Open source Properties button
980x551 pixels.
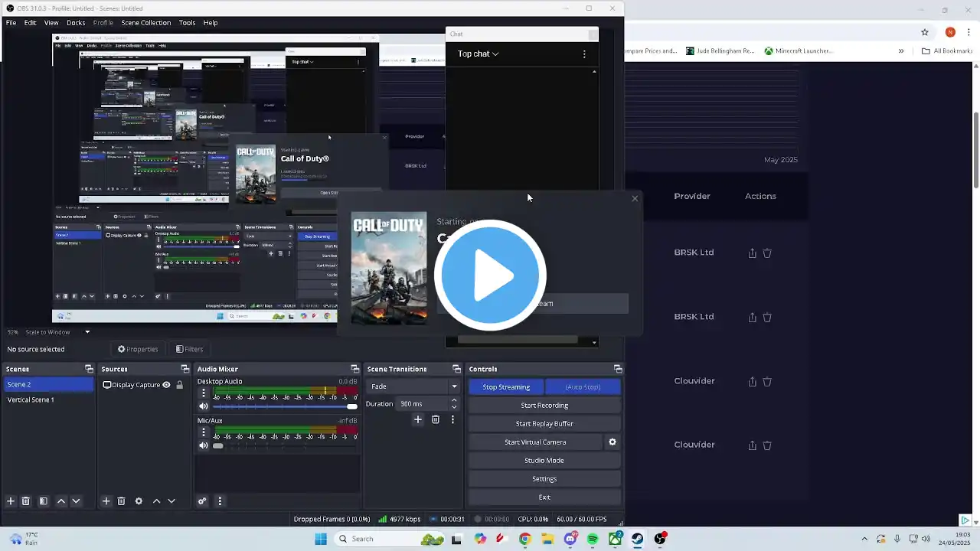(x=138, y=349)
